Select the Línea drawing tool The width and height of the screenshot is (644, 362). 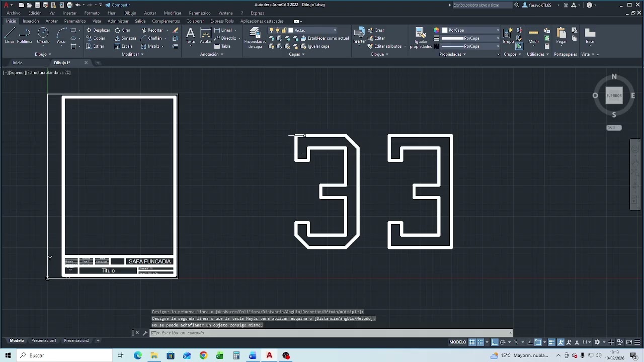click(x=10, y=36)
